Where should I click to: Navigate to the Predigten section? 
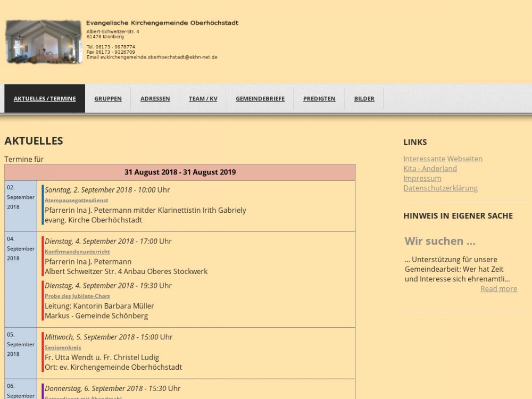pos(319,98)
